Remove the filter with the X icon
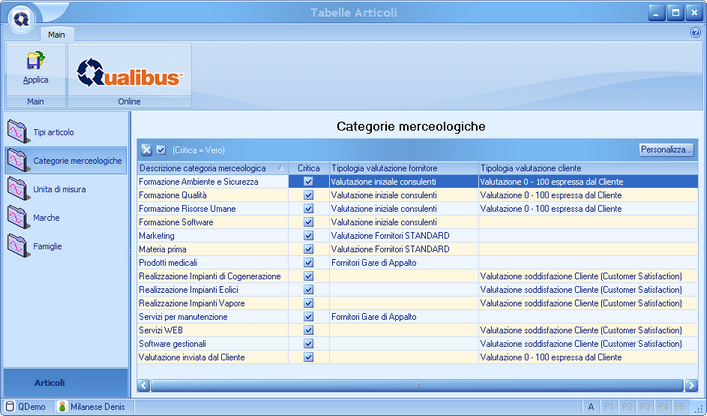 click(x=146, y=150)
